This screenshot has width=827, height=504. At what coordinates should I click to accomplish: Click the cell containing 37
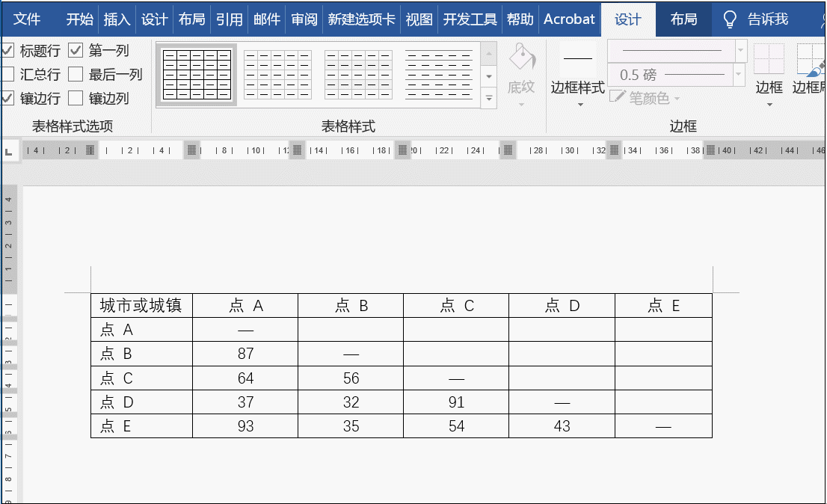tap(245, 402)
